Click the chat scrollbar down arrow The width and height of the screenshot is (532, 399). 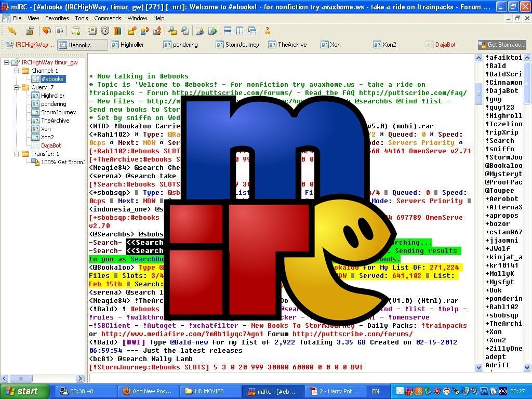pyautogui.click(x=478, y=367)
